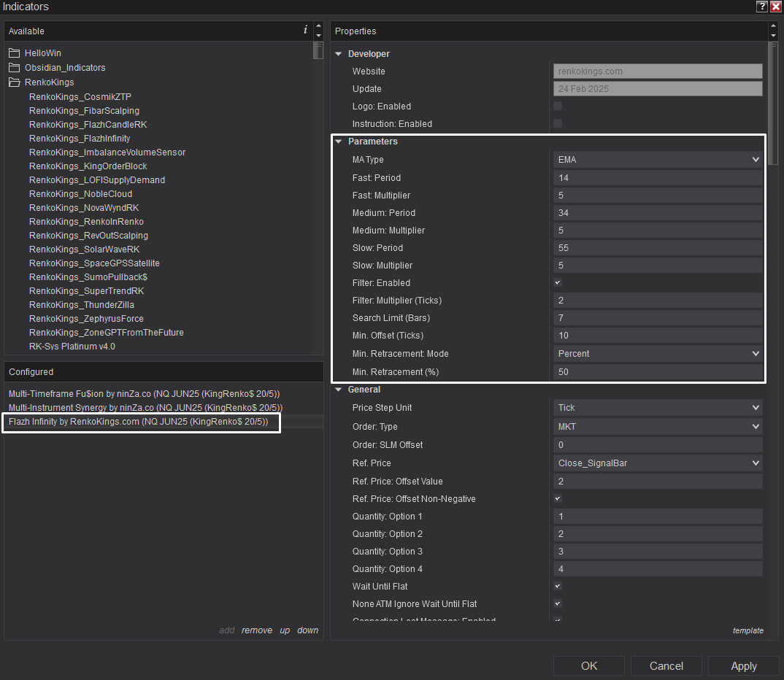Viewport: 784px width, 680px height.
Task: Click Min. Retracement (%) field
Action: pyautogui.click(x=658, y=371)
